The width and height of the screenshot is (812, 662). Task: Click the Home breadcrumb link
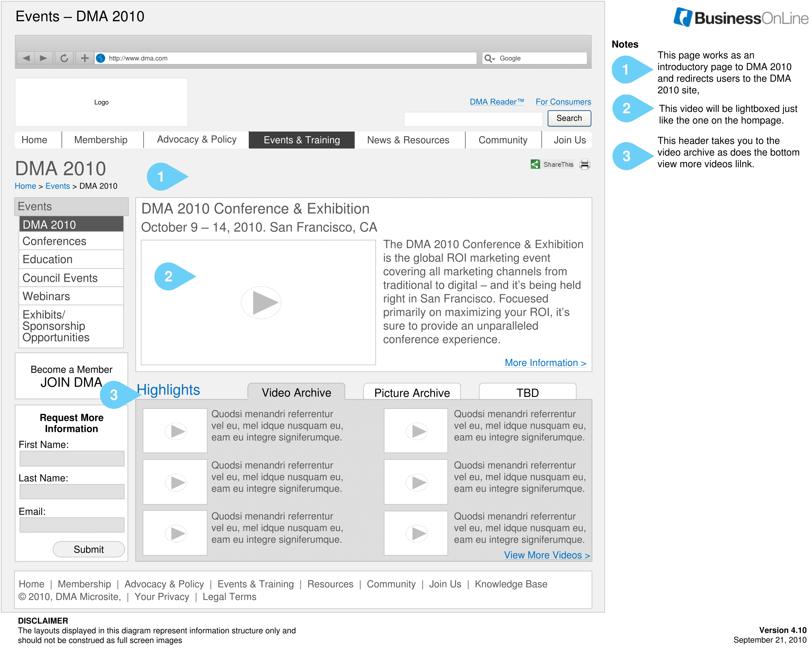26,186
